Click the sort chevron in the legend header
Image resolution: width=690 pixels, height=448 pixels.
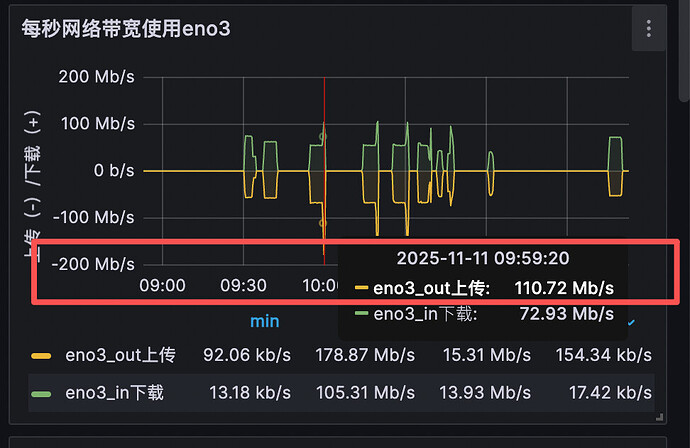[630, 322]
